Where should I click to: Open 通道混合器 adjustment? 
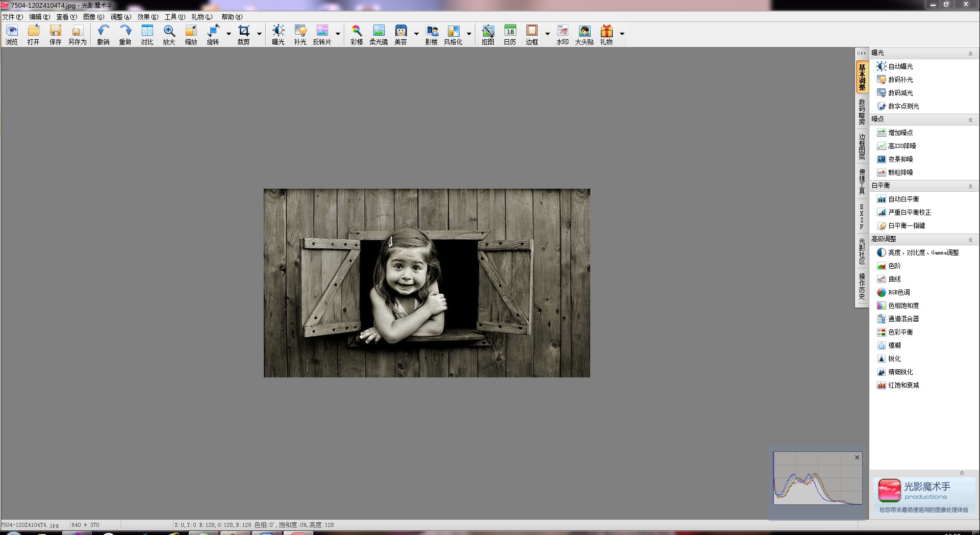(x=898, y=319)
